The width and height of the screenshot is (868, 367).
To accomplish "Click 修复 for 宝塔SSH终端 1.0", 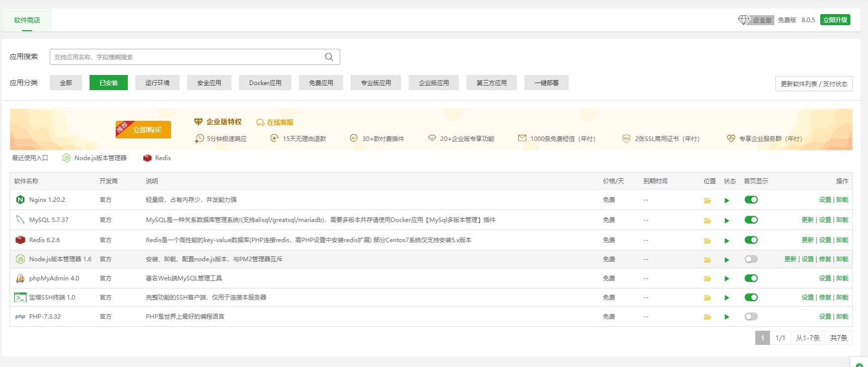I will coord(825,298).
